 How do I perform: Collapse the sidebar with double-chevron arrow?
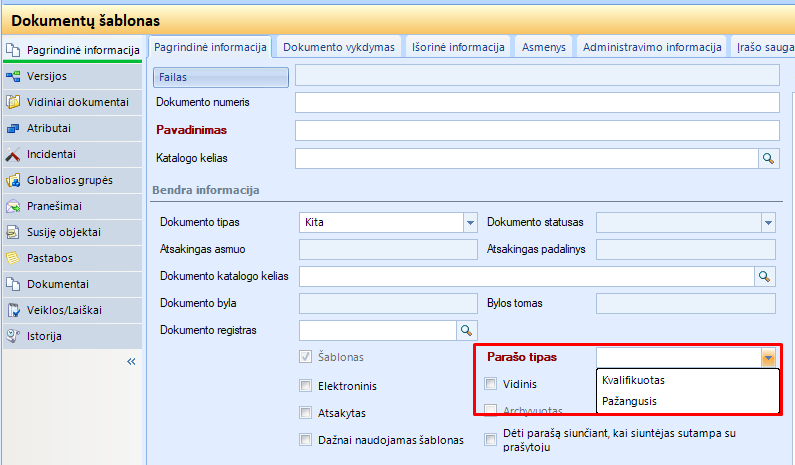tap(130, 362)
